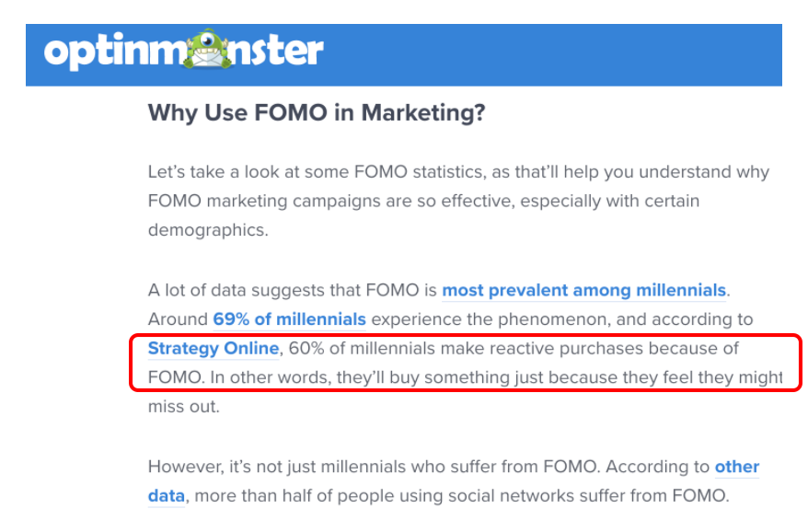Click the word "demographics." in first paragraph
This screenshot has height=532, width=808.
pyautogui.click(x=208, y=230)
